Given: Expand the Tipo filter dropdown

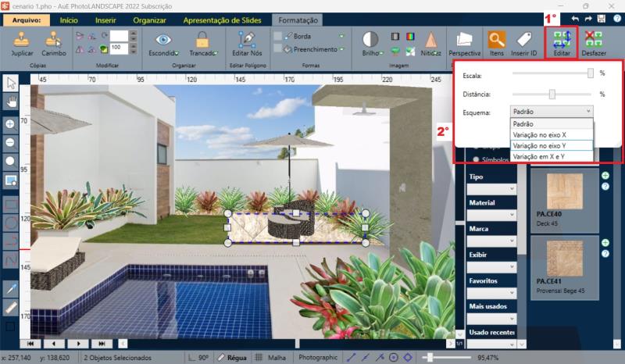Looking at the screenshot, I should (491, 189).
